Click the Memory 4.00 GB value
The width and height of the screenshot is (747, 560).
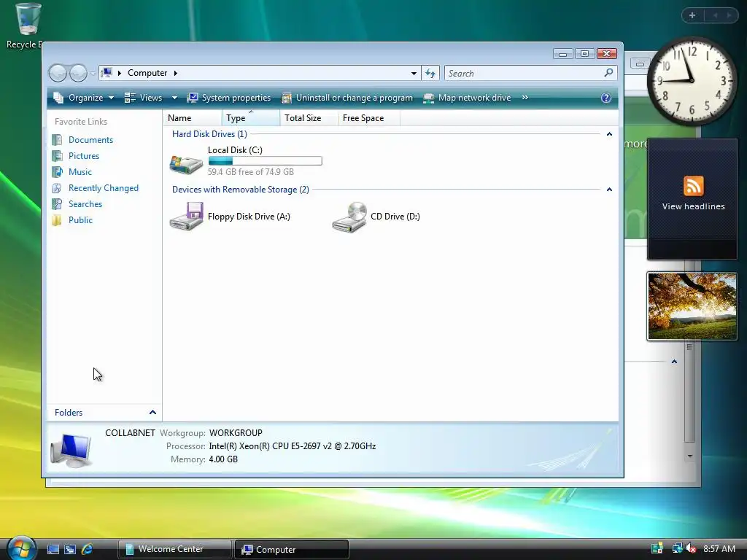[223, 459]
